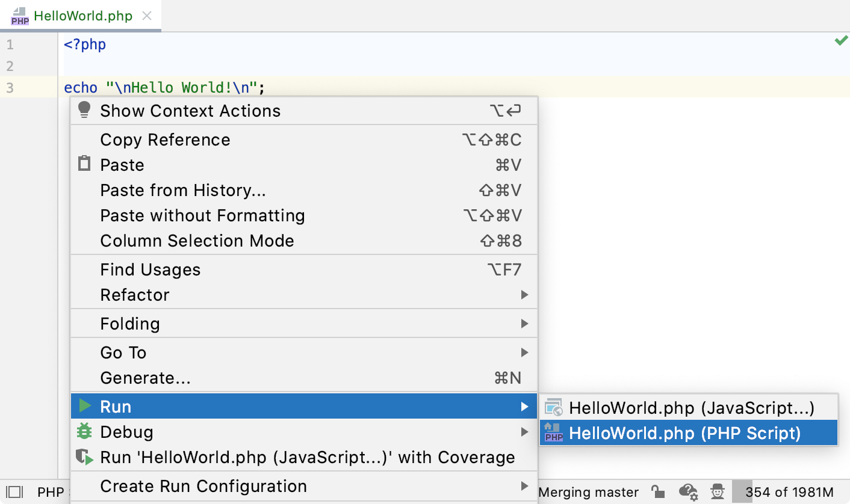Click the PHP Script configuration icon
The height and width of the screenshot is (504, 850).
click(x=553, y=432)
